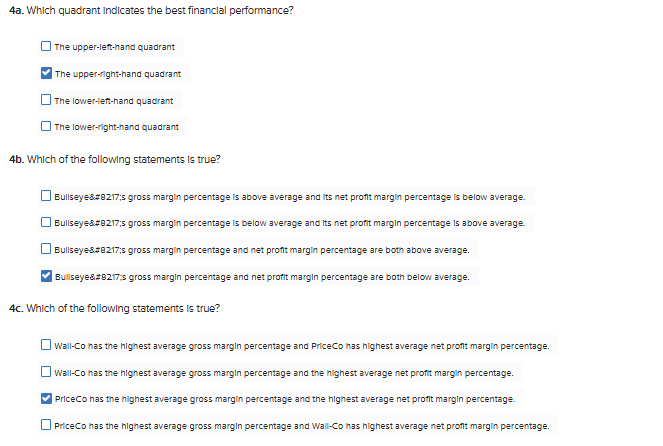Click the 'The lower-right-hand quadrant' answer text
Image resolution: width=663 pixels, height=446 pixels.
coord(116,128)
